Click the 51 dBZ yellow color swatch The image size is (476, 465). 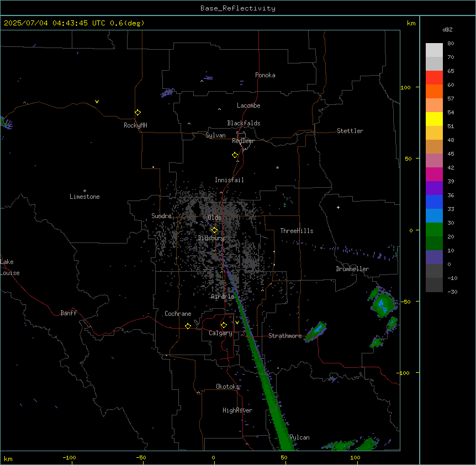[x=434, y=119]
